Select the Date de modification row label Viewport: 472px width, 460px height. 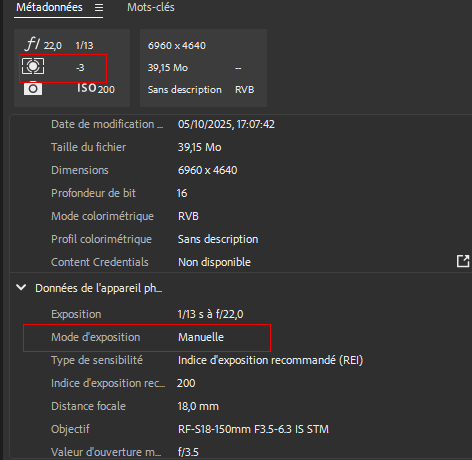coord(107,124)
